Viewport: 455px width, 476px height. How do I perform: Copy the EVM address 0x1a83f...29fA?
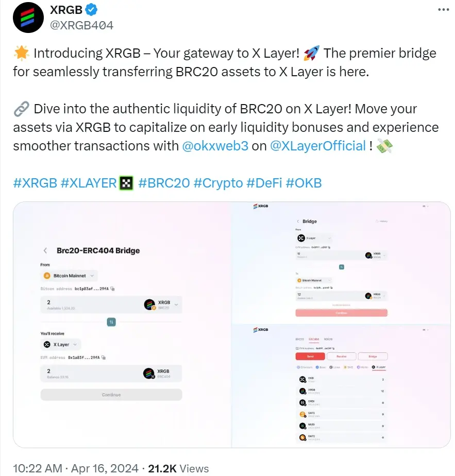105,358
